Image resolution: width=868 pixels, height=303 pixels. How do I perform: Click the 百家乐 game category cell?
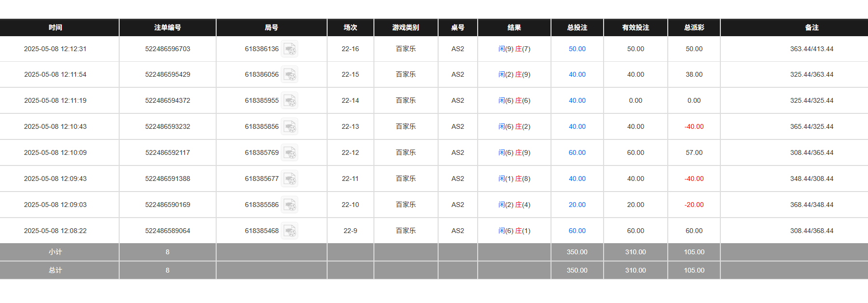(x=405, y=49)
